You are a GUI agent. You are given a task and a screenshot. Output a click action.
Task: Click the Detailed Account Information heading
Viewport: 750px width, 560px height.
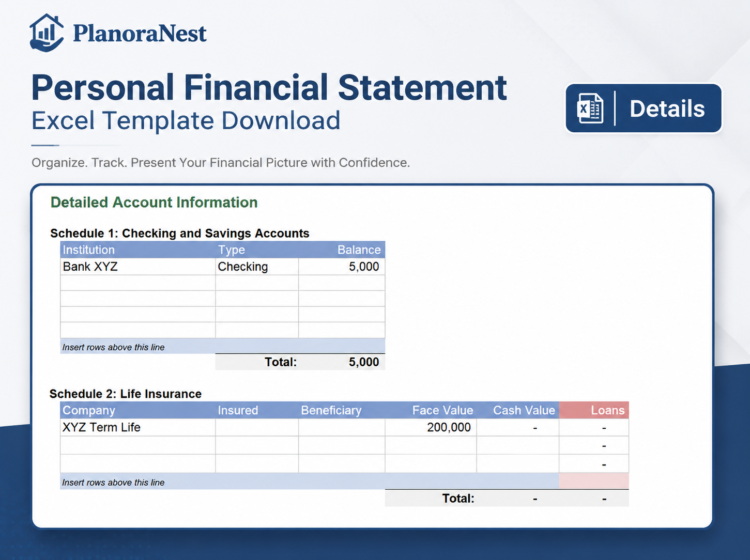click(154, 203)
